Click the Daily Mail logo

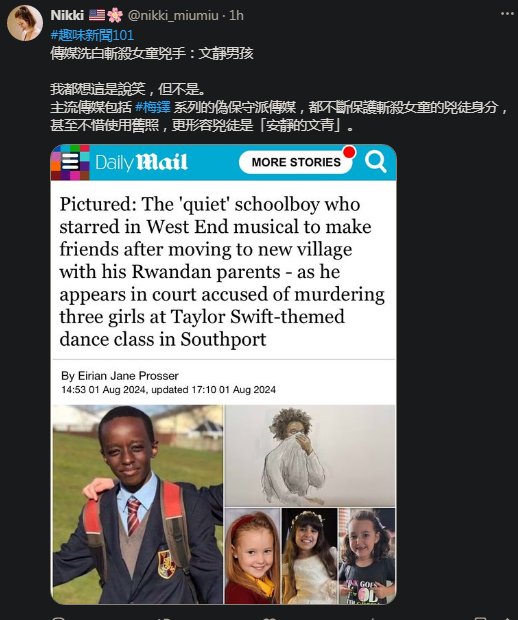click(141, 163)
